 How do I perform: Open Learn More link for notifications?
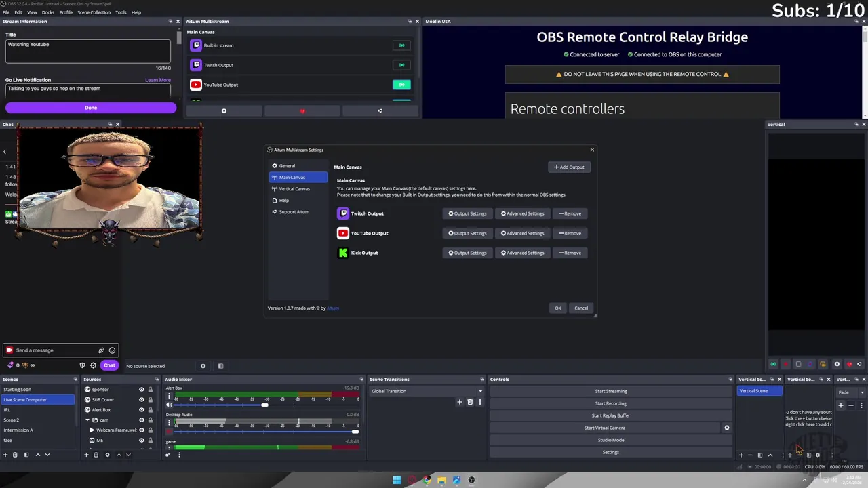(158, 80)
